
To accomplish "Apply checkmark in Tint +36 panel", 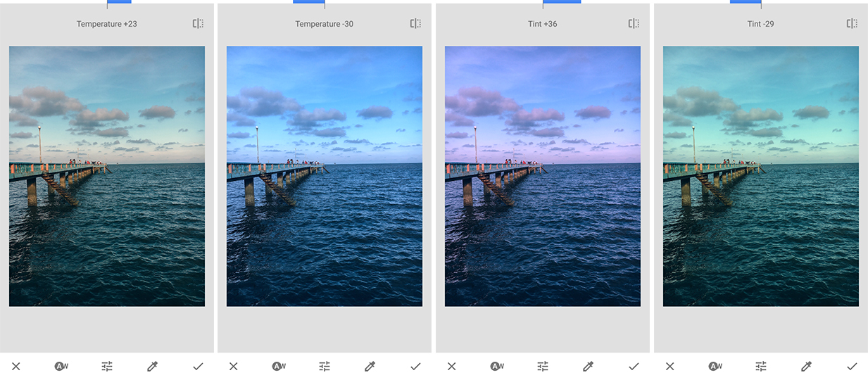I will pos(634,366).
